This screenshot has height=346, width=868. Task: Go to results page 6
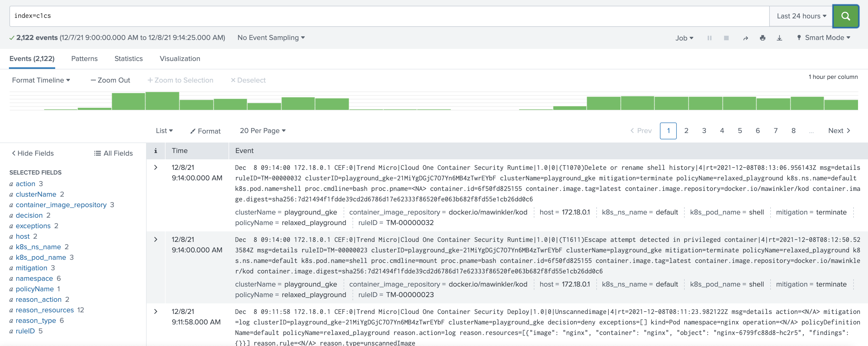coord(757,131)
